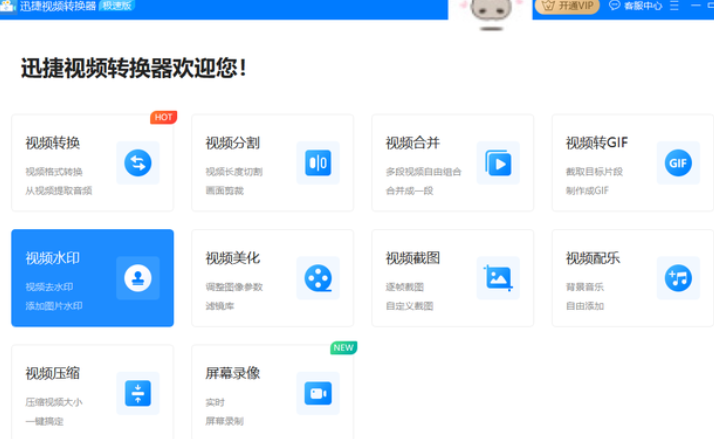Click the video split icon
The height and width of the screenshot is (439, 714).
click(317, 162)
